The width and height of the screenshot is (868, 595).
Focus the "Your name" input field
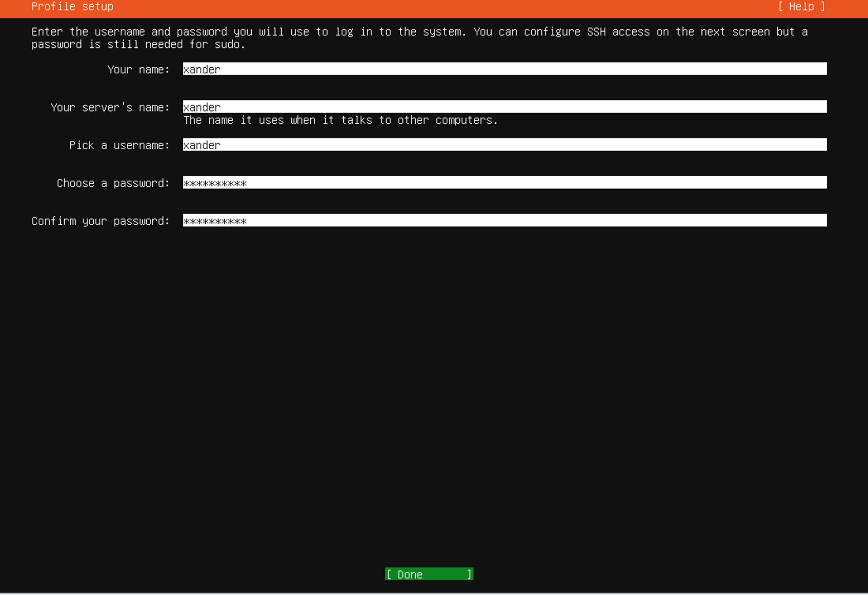pos(505,69)
